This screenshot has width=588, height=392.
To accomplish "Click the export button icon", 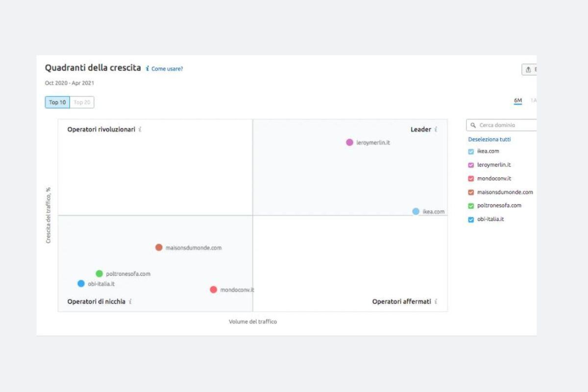I will (x=528, y=70).
